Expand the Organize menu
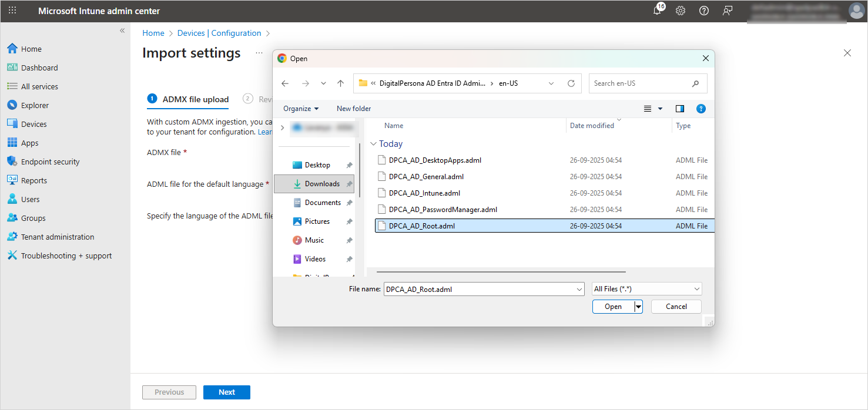 click(x=300, y=108)
